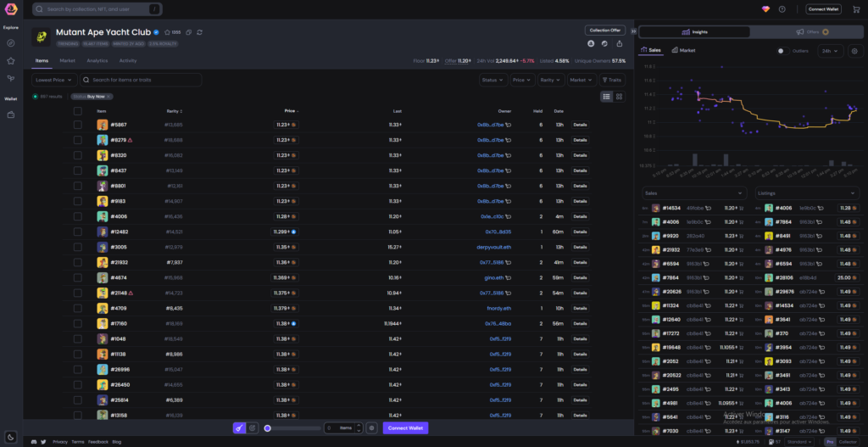Click the sweep items slider handle
Screen dimensions: 868x447
tap(267, 427)
